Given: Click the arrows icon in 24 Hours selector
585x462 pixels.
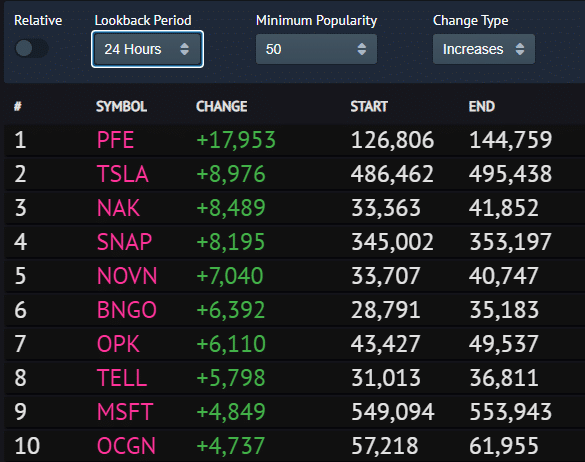Looking at the screenshot, I should 184,49.
